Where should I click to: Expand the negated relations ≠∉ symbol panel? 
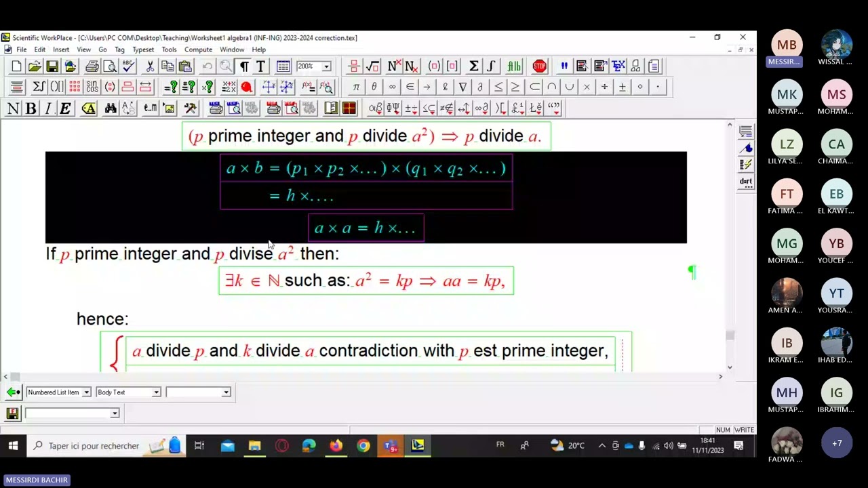[x=446, y=108]
